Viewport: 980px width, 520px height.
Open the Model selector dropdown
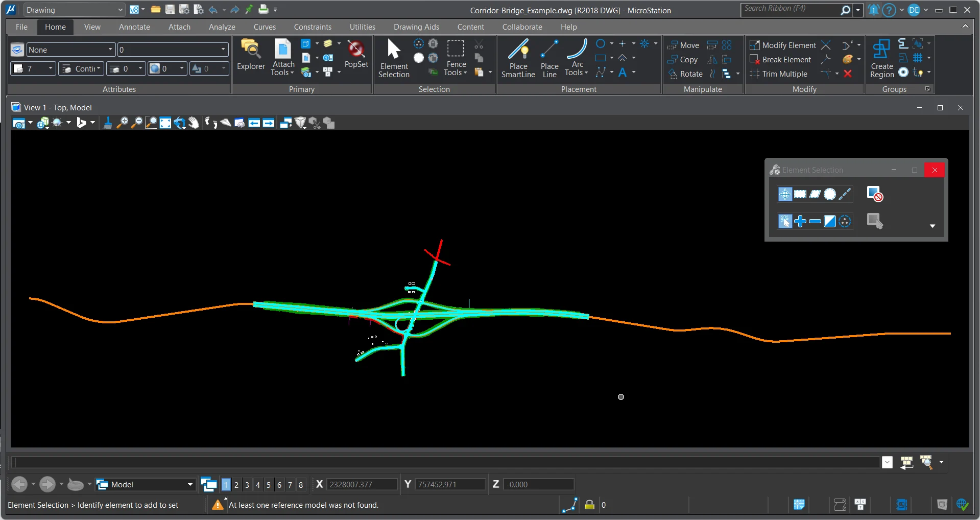coord(145,485)
